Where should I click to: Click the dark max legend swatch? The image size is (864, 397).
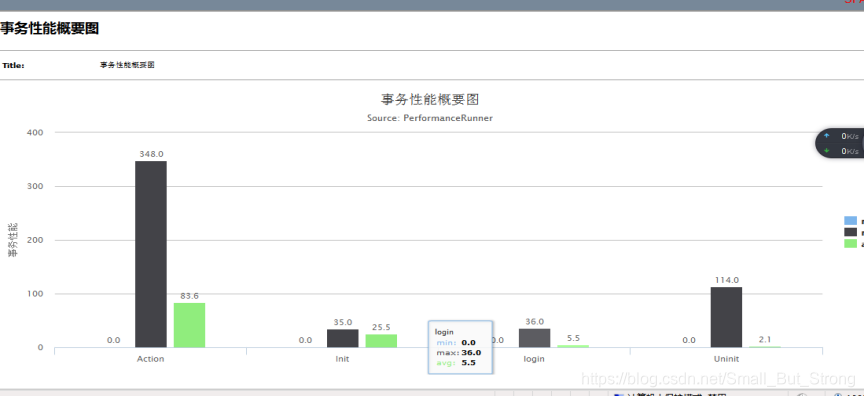[x=850, y=232]
